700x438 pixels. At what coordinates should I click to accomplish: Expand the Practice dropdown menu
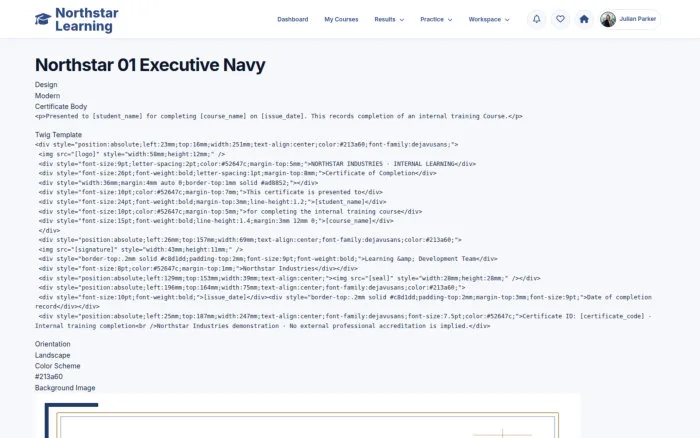(x=436, y=19)
